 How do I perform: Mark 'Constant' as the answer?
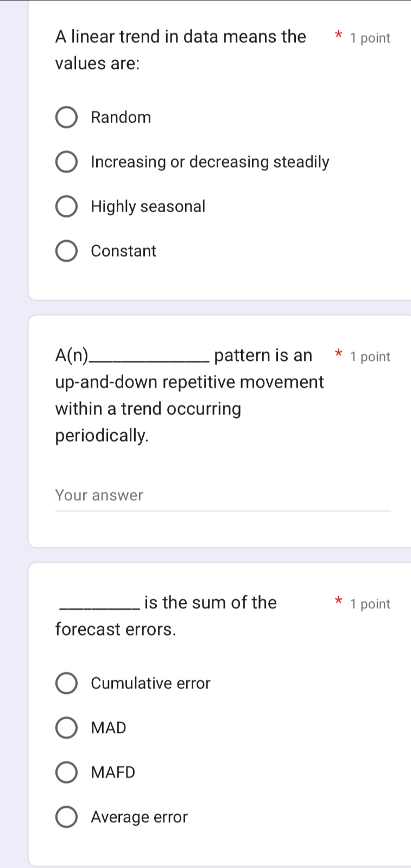[67, 251]
